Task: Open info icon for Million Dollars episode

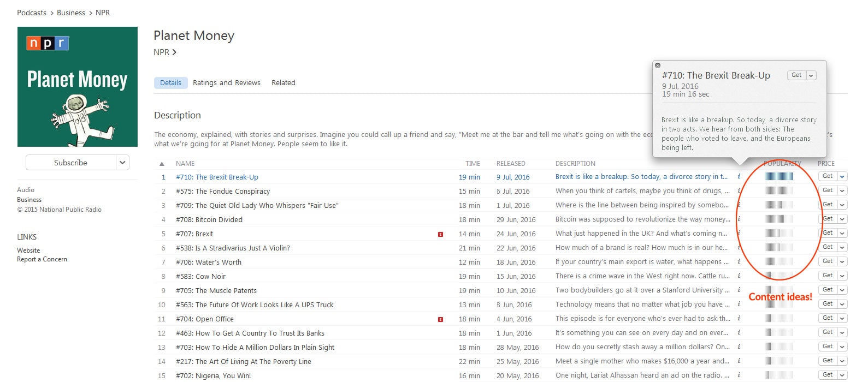Action: pyautogui.click(x=739, y=347)
